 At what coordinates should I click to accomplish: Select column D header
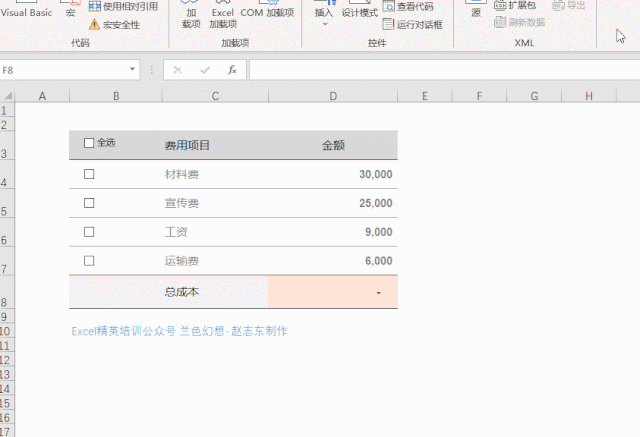coord(332,95)
